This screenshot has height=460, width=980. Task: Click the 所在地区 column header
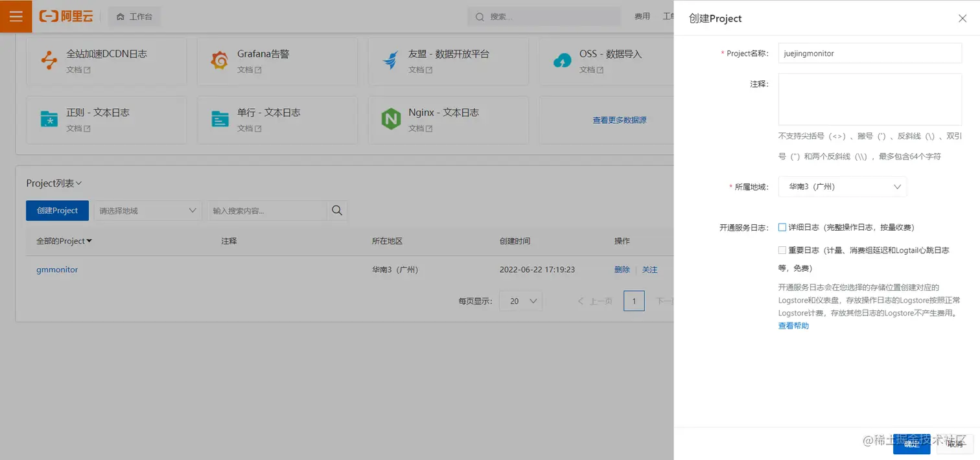[387, 241]
